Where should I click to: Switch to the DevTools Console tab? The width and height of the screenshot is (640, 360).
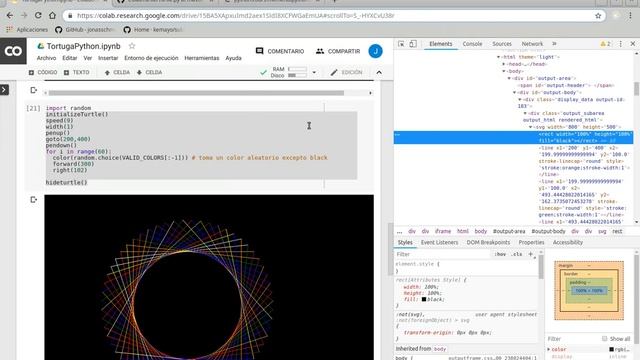pos(472,44)
